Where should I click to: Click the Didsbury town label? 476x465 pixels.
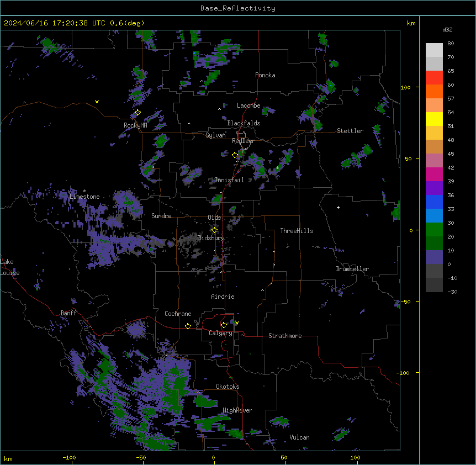click(x=211, y=238)
